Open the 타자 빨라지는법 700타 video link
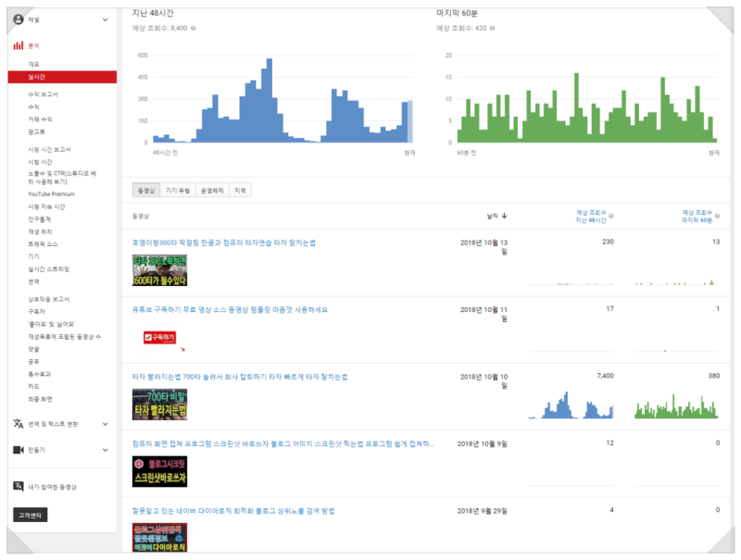The height and width of the screenshot is (560, 741). pos(240,377)
